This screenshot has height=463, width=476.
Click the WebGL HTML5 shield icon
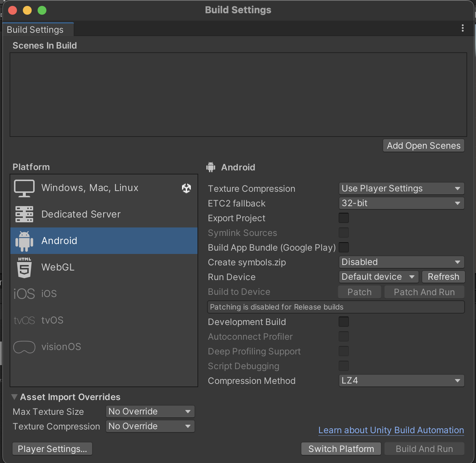(24, 268)
